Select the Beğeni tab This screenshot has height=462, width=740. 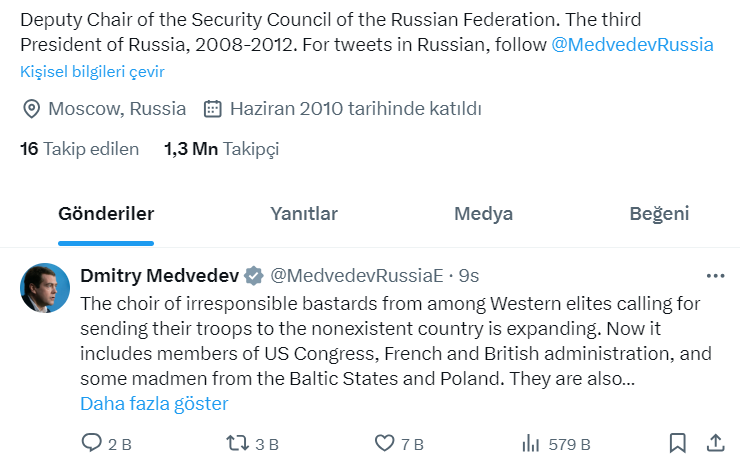(659, 214)
